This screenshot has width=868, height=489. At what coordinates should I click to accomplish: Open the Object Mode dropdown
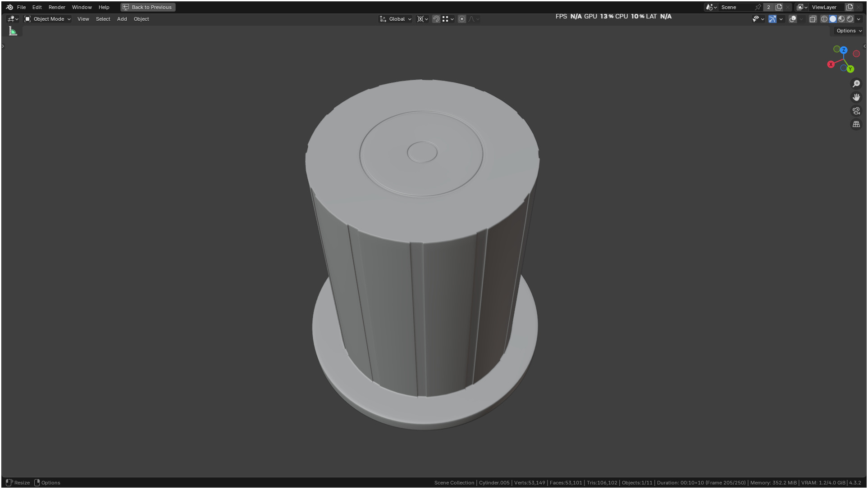point(48,19)
